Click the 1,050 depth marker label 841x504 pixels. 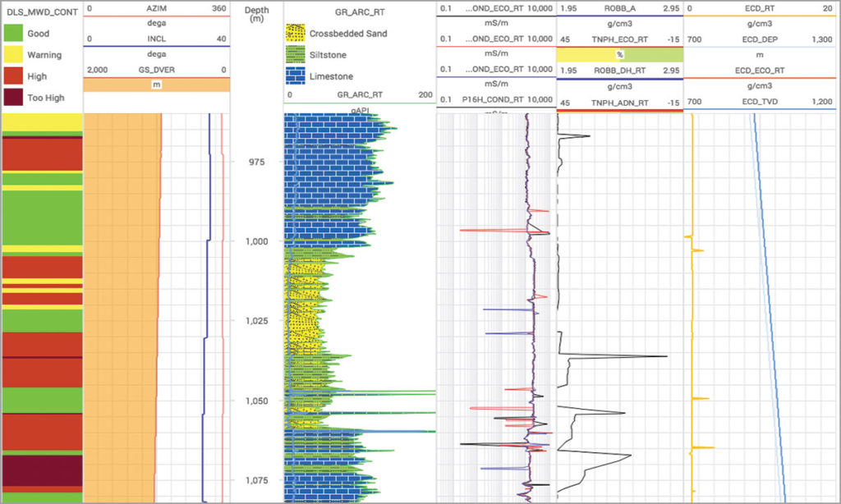tap(256, 401)
